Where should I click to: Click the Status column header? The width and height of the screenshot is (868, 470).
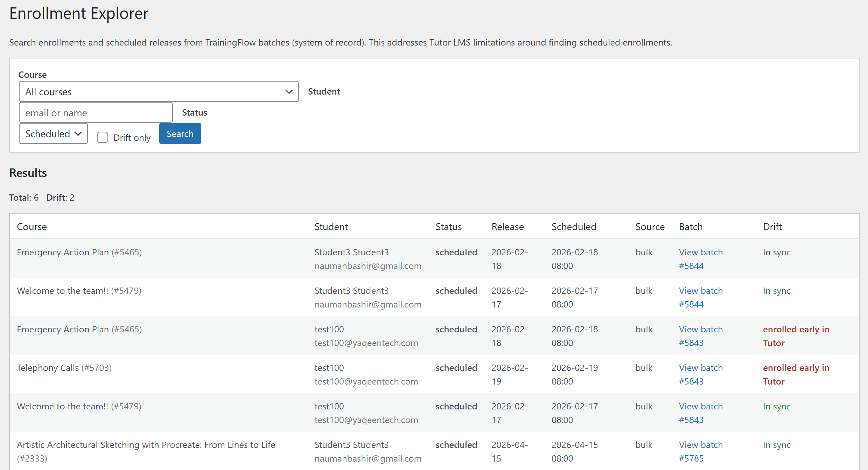pyautogui.click(x=448, y=227)
